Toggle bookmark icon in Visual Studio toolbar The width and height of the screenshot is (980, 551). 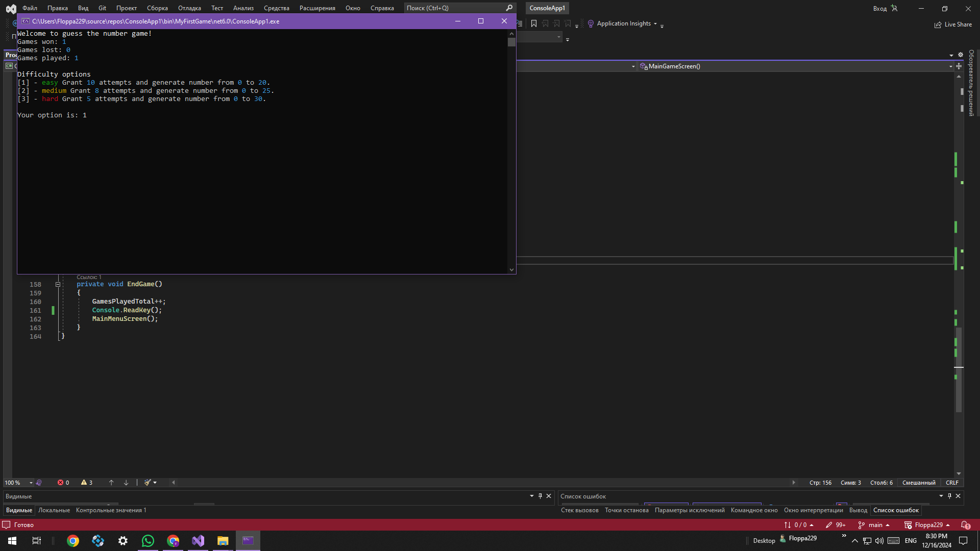(534, 23)
